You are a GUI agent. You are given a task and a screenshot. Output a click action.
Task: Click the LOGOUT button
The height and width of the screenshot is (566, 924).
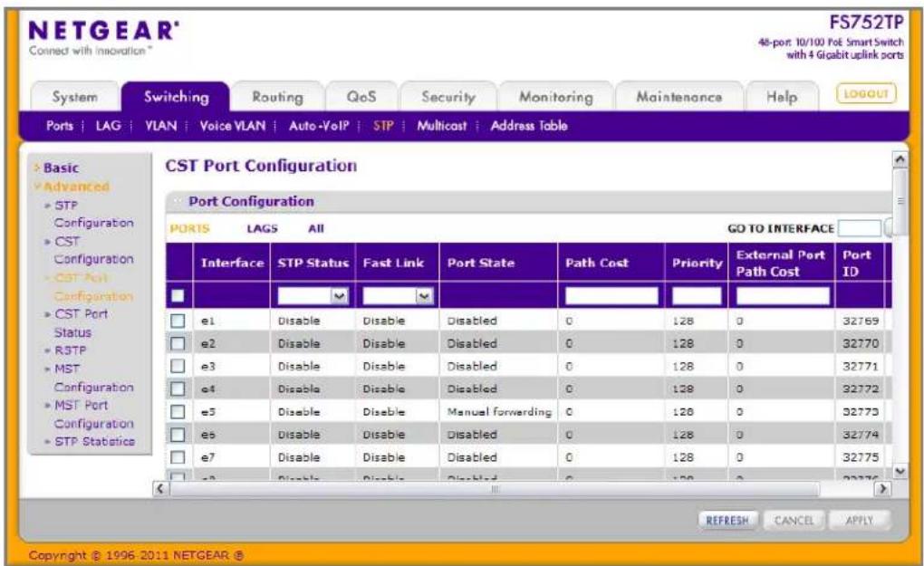click(866, 93)
